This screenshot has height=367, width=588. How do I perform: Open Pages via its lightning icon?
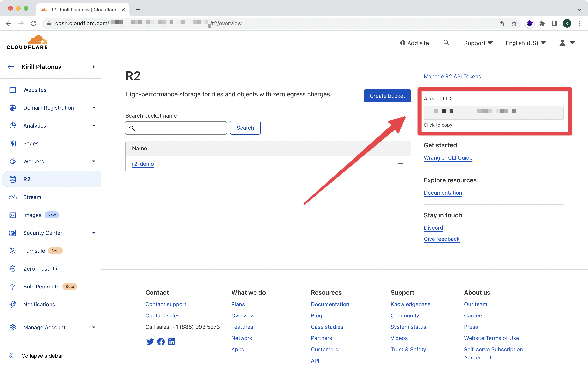pyautogui.click(x=13, y=143)
